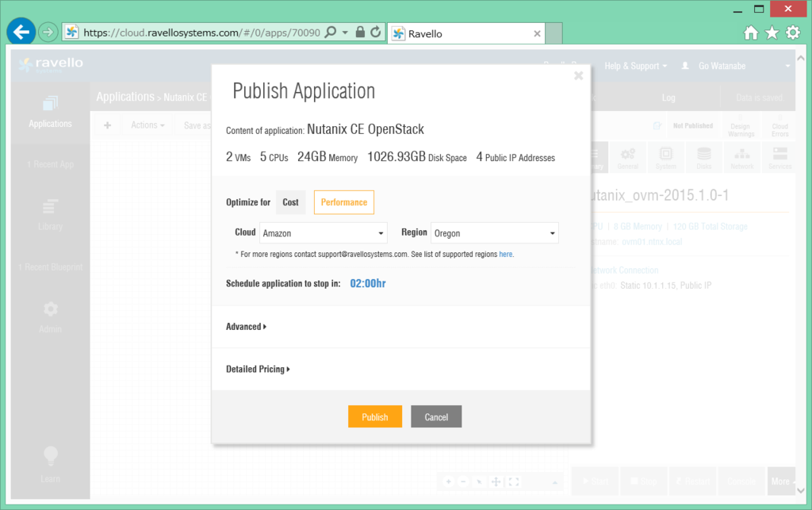Open browser home page icon

pyautogui.click(x=751, y=33)
